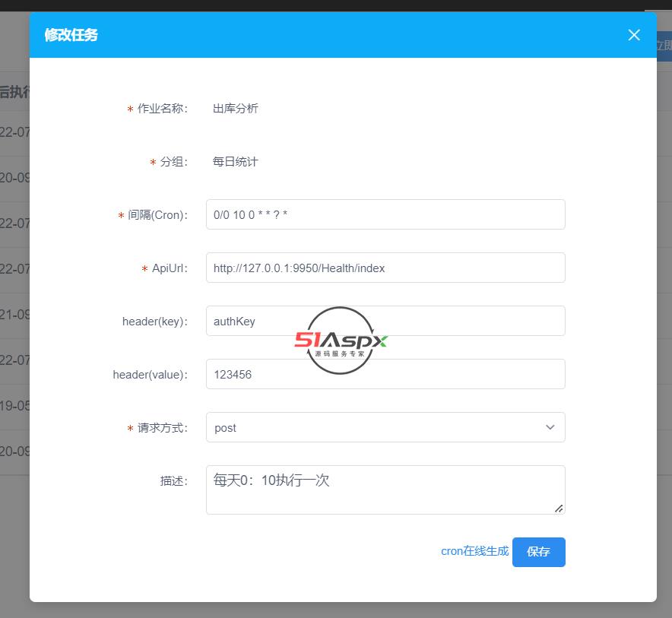This screenshot has width=672, height=618.
Task: Click the 51Aspx watermark logo
Action: pyautogui.click(x=341, y=341)
